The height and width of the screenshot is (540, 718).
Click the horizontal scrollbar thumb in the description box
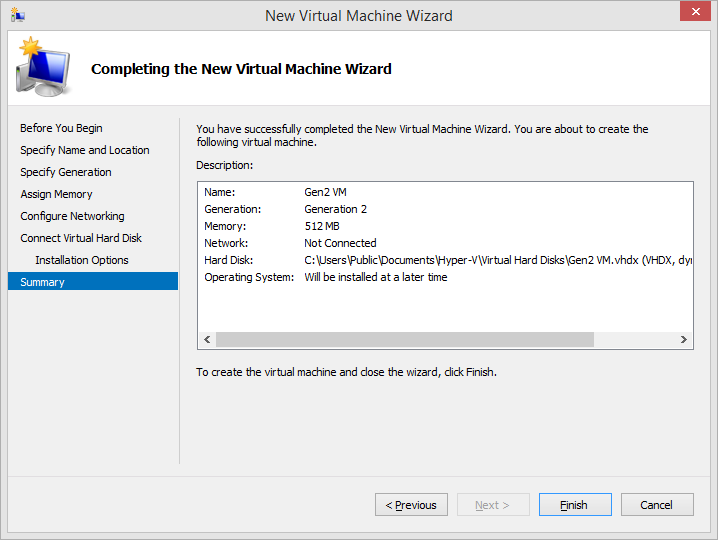click(404, 340)
